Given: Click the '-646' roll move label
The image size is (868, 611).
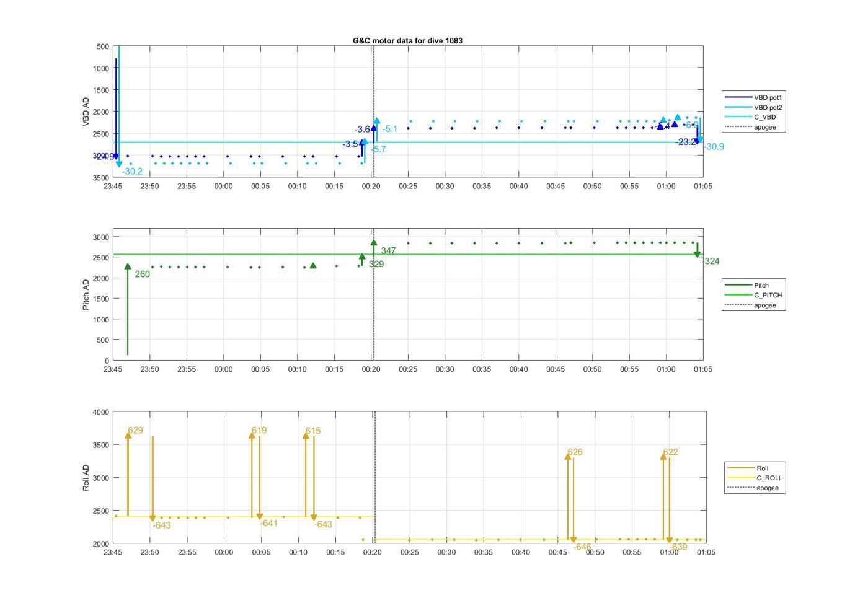Looking at the screenshot, I should pyautogui.click(x=583, y=548).
